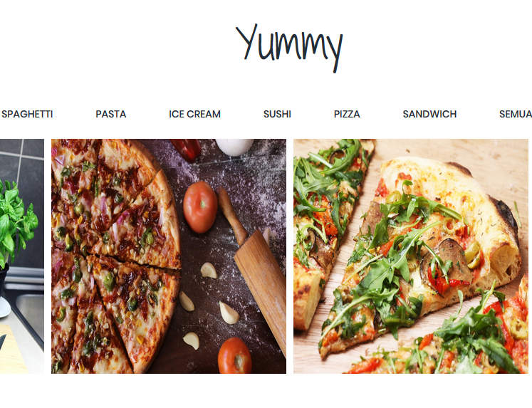Viewport: 532px width, 408px height.
Task: Click the tomato beside the rolling pin handle
Action: pyautogui.click(x=200, y=207)
